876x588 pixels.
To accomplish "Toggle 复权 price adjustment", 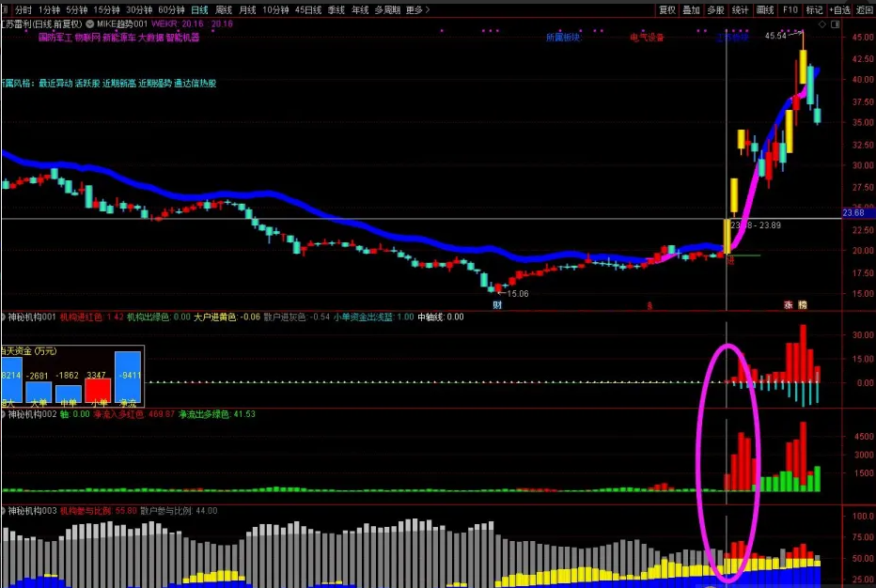I will [666, 9].
